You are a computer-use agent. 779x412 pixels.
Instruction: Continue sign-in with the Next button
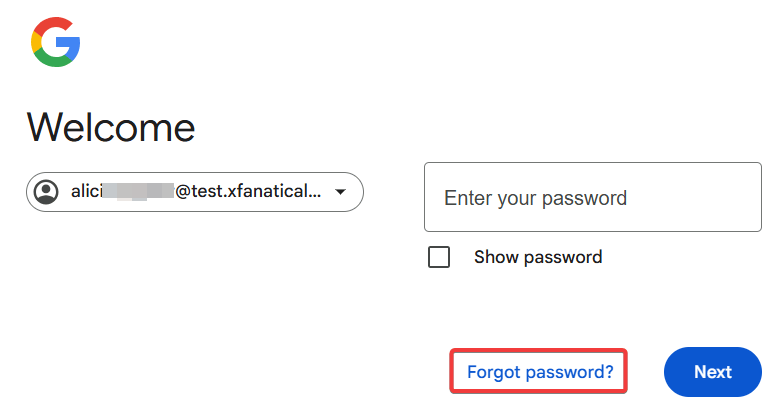712,372
